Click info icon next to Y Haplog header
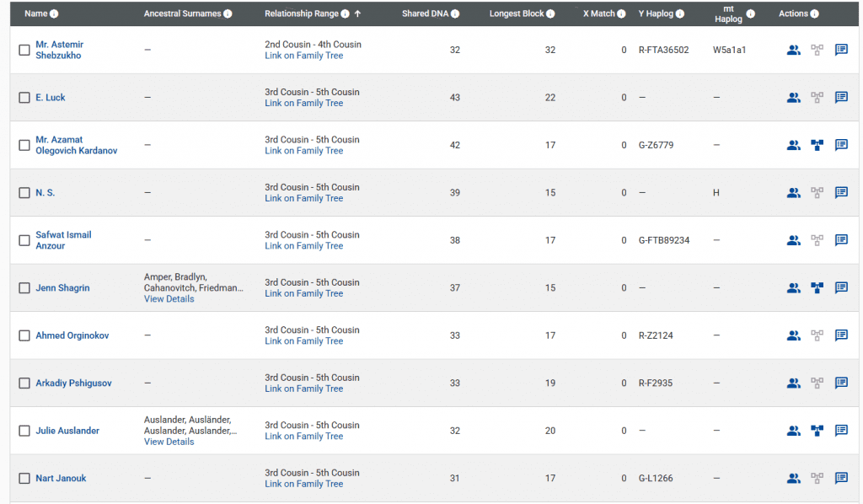863x504 pixels. (680, 14)
